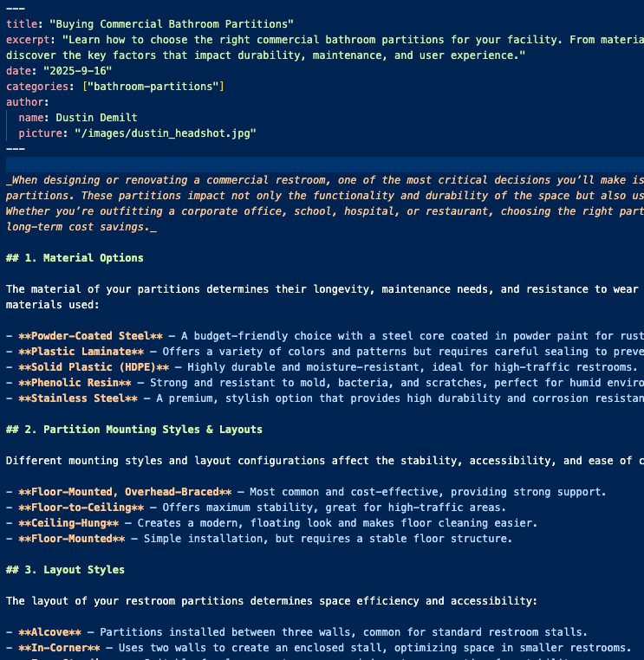The height and width of the screenshot is (660, 644).
Task: Click the "Floor-Mounted, Overhead-Braced" bold text
Action: pyautogui.click(x=124, y=491)
